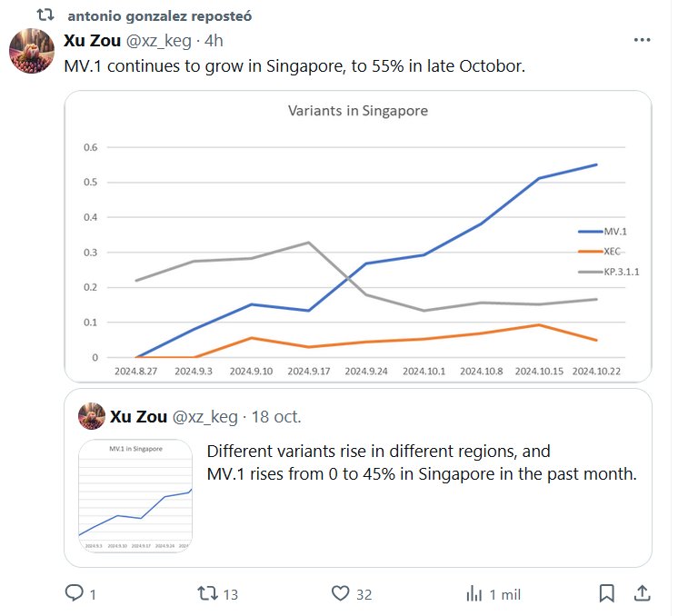Click the reply comment icon
This screenshot has height=616, width=678.
pos(75,593)
